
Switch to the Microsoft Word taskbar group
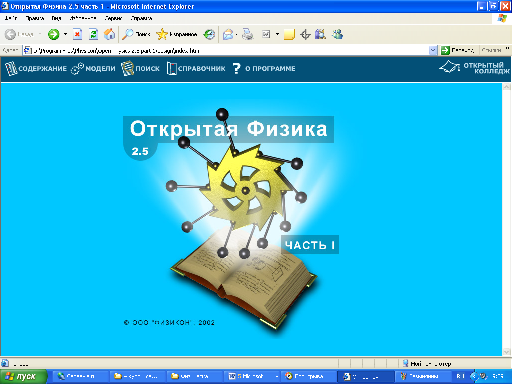[252, 376]
